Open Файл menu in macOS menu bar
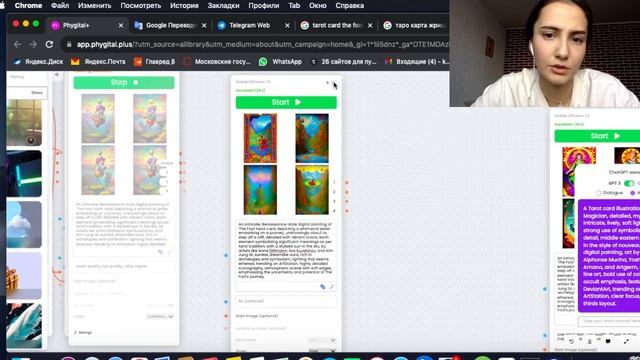Screen dimensions: 640x360 pos(60,6)
